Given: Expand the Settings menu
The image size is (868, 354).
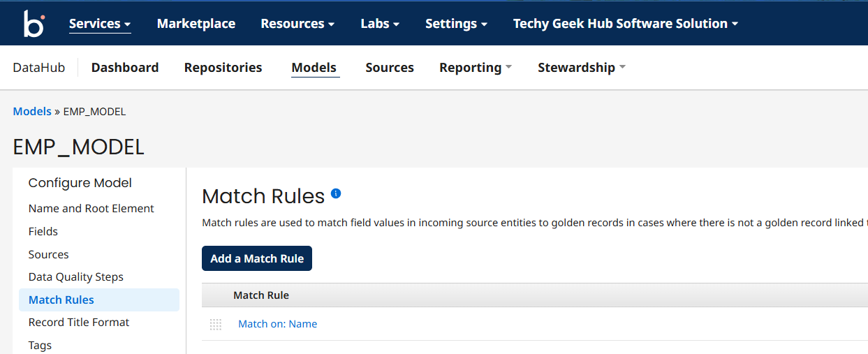Looking at the screenshot, I should [x=456, y=24].
